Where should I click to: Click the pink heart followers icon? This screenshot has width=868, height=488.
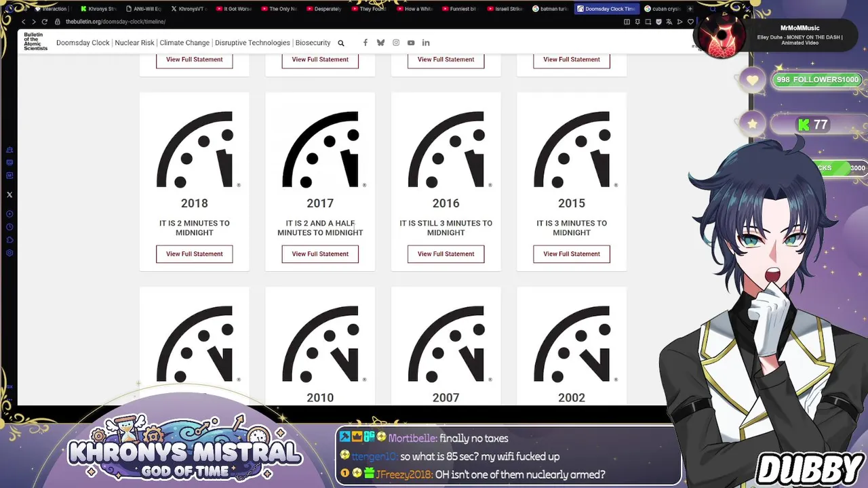(752, 80)
